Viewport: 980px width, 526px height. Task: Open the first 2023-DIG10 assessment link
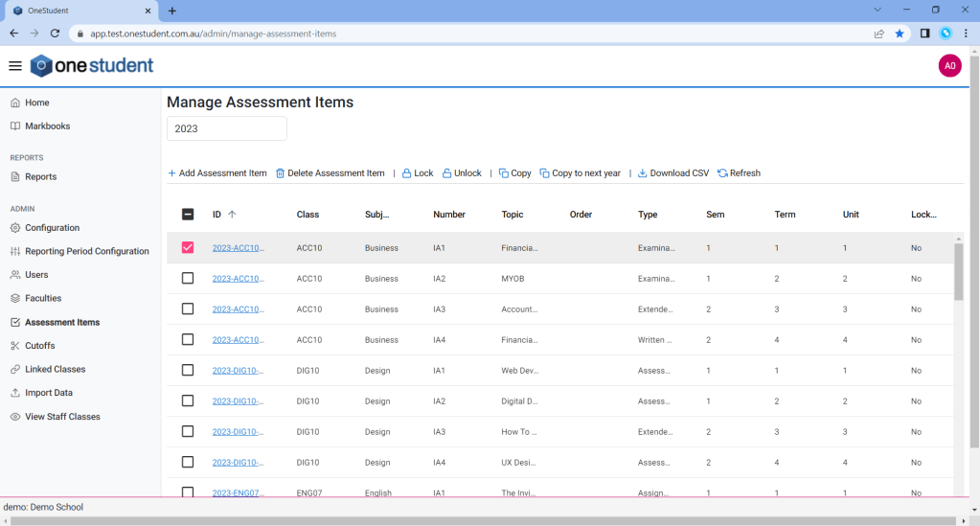(x=238, y=371)
